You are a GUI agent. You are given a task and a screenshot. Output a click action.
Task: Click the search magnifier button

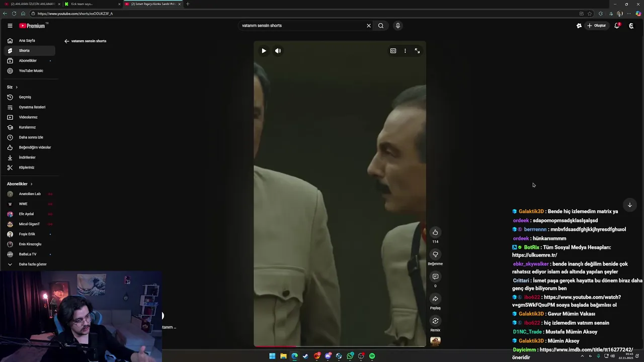(381, 26)
